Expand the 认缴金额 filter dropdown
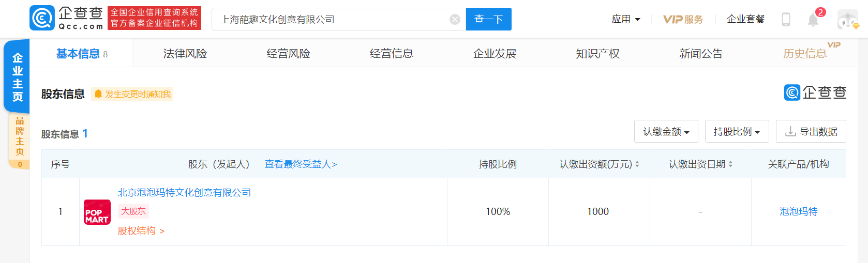Screen dimensions: 868x263 [x=666, y=131]
